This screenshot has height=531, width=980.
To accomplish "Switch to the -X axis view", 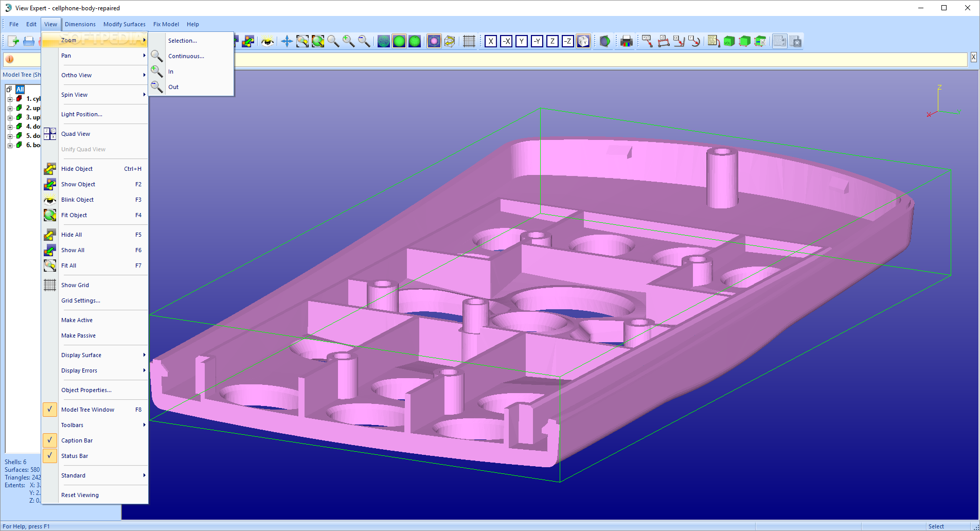I will [x=506, y=41].
